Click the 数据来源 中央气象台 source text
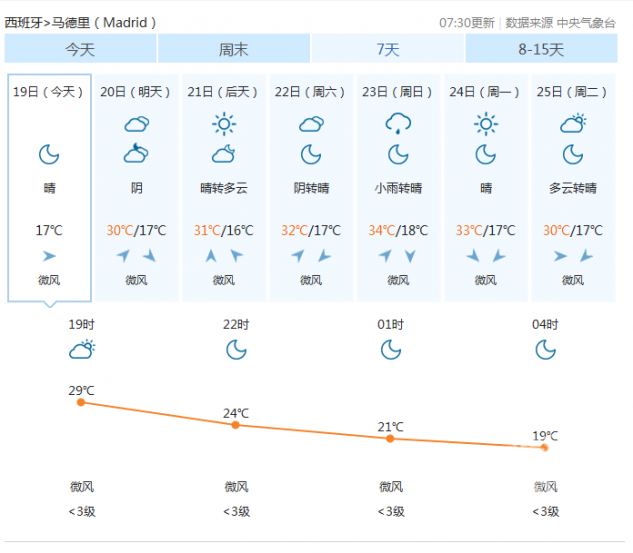Viewport: 633px width, 553px height. pyautogui.click(x=561, y=23)
